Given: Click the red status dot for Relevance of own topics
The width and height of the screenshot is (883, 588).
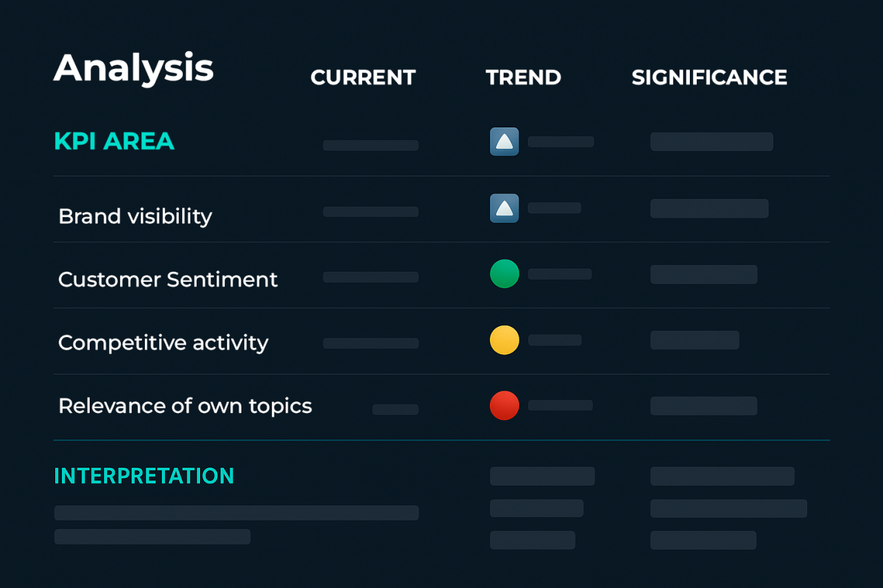Looking at the screenshot, I should (x=504, y=405).
